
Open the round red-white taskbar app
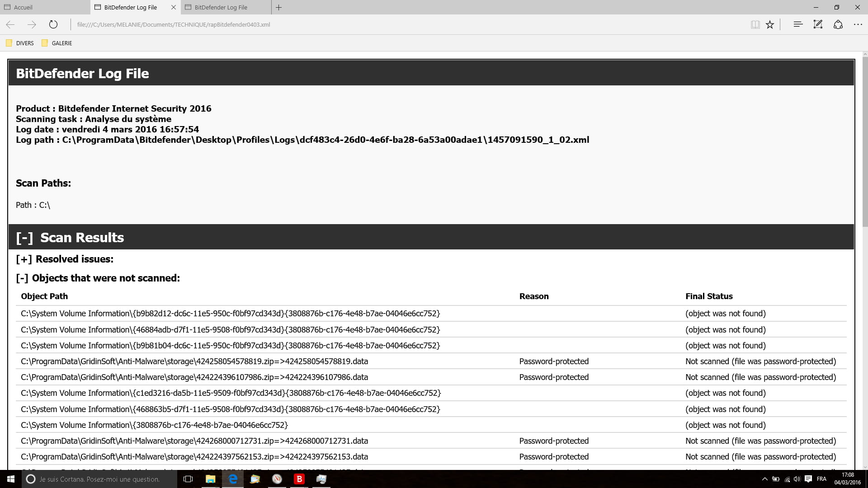point(277,479)
